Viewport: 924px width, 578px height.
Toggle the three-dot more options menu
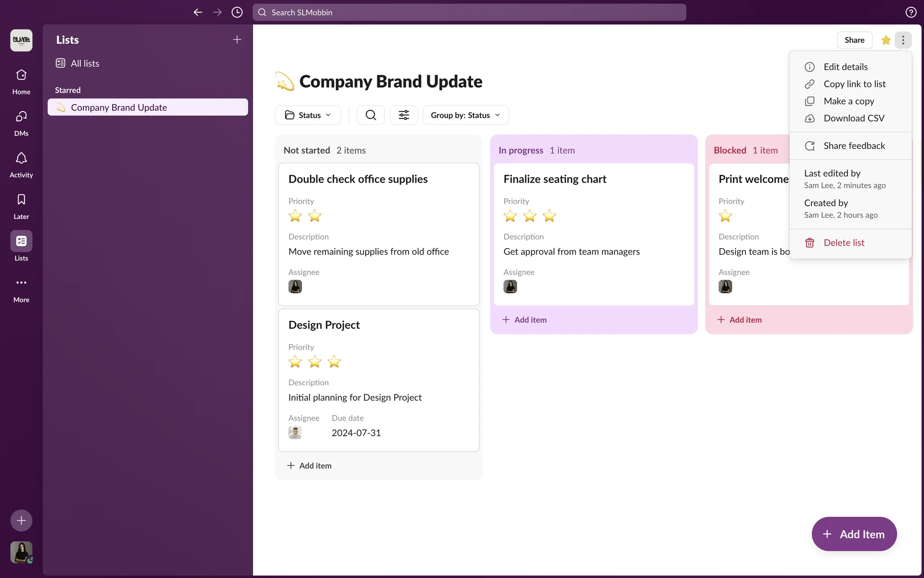click(903, 40)
